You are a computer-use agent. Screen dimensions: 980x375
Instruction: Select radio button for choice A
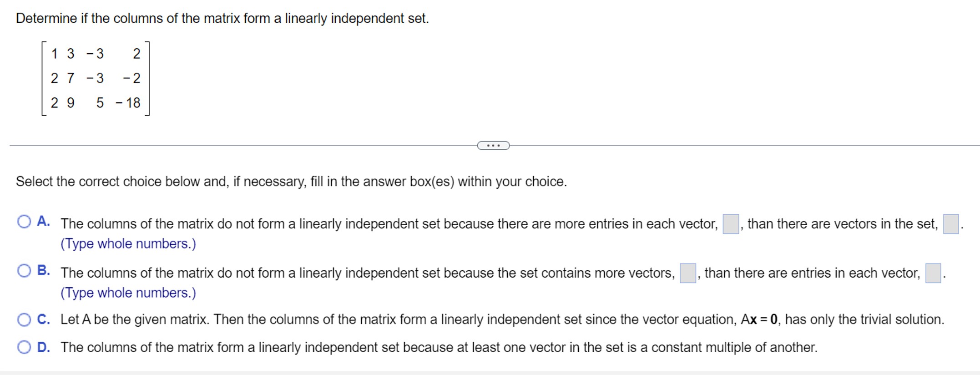24,221
